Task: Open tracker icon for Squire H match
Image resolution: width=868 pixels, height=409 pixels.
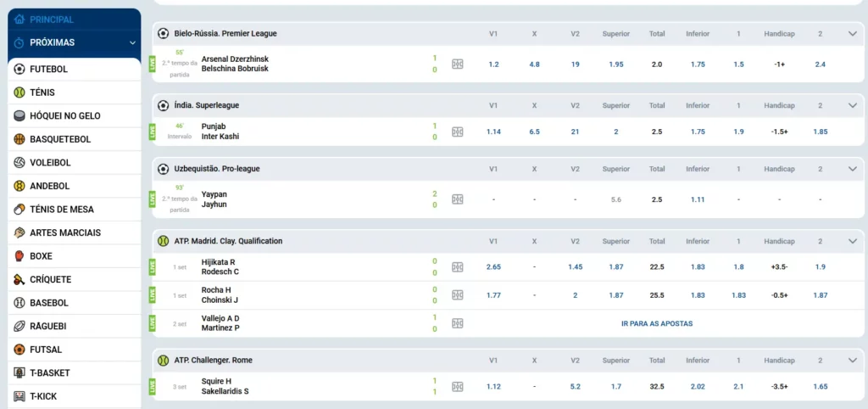Action: (x=457, y=386)
